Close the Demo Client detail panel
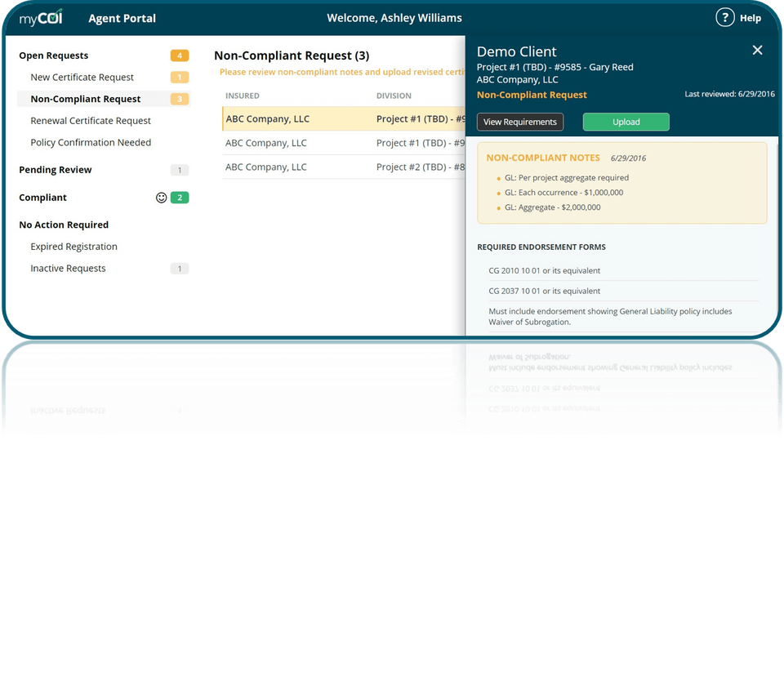This screenshot has height=681, width=784. tap(757, 49)
